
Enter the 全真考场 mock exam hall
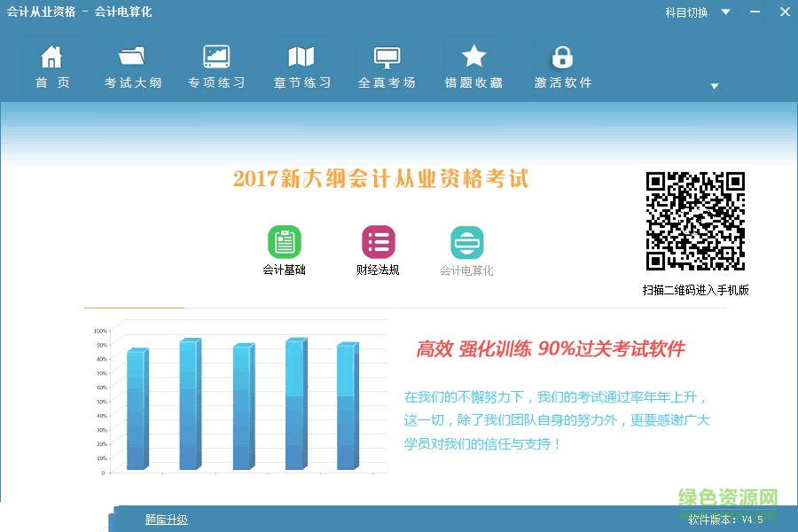click(x=387, y=65)
